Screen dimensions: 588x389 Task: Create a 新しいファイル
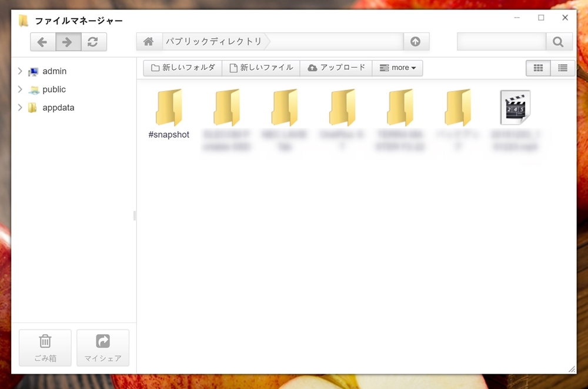[261, 68]
